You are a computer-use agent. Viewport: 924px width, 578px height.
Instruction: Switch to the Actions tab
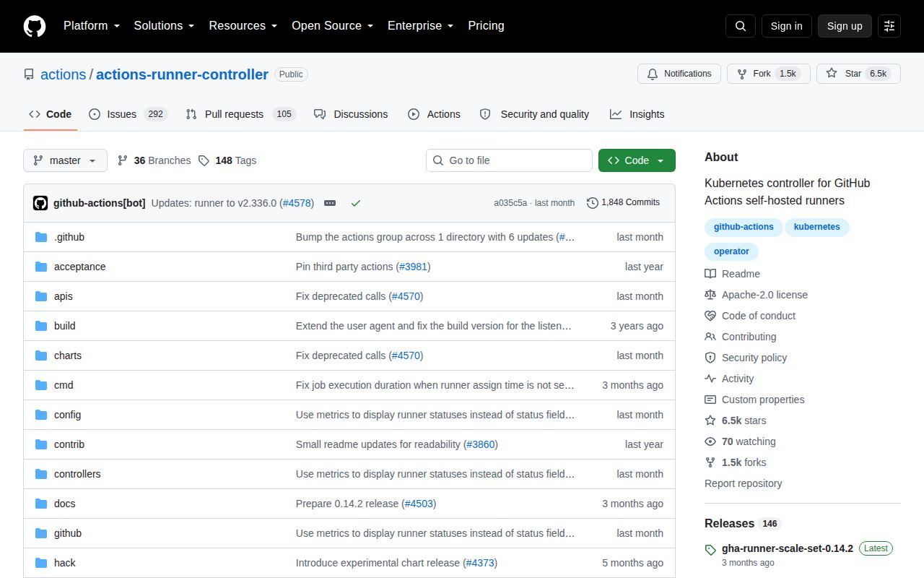(434, 114)
